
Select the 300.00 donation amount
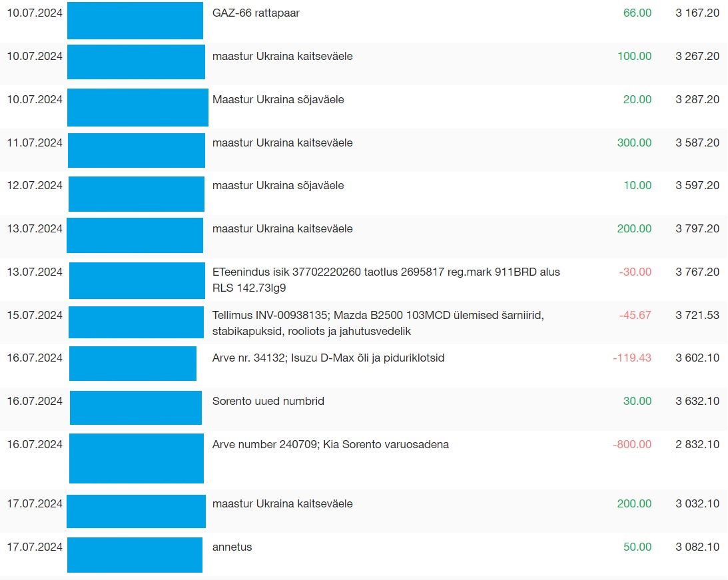(x=634, y=143)
